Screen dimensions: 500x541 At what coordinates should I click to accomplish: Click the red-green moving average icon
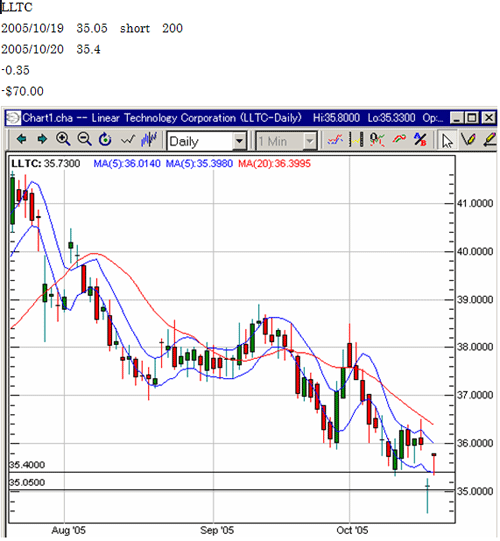point(399,139)
